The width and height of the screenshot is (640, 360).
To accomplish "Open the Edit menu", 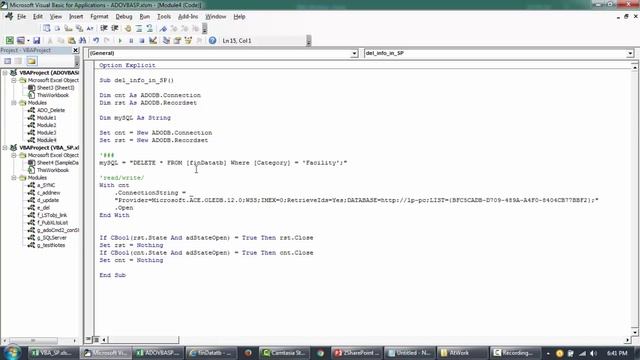I will pos(38,17).
